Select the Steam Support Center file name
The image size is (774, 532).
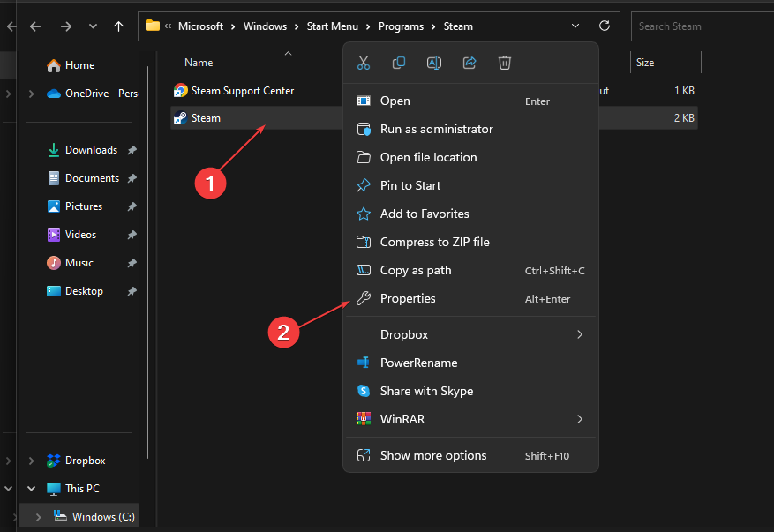(243, 91)
